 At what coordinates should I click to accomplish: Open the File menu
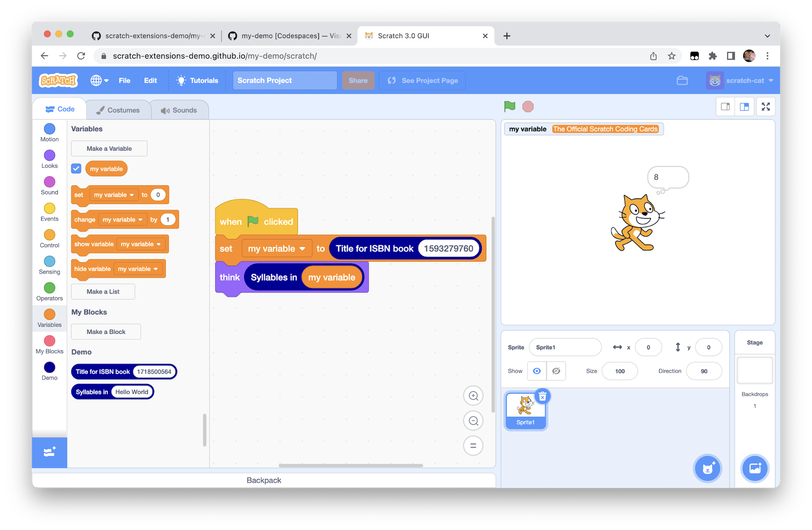(x=125, y=80)
